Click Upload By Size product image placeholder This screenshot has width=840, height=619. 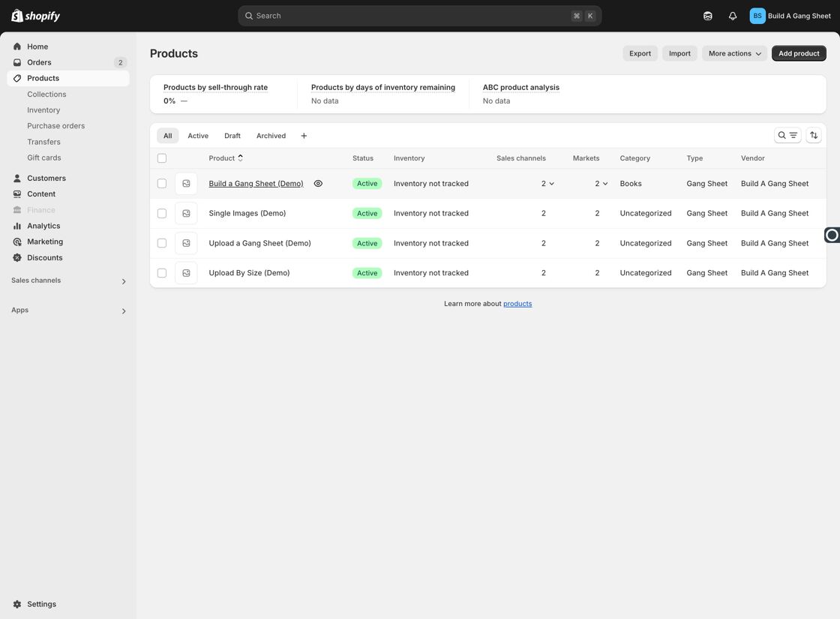point(186,273)
